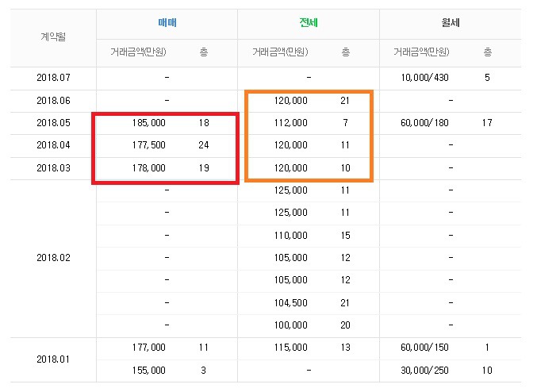Select the 112,000 jeonse price

290,123
